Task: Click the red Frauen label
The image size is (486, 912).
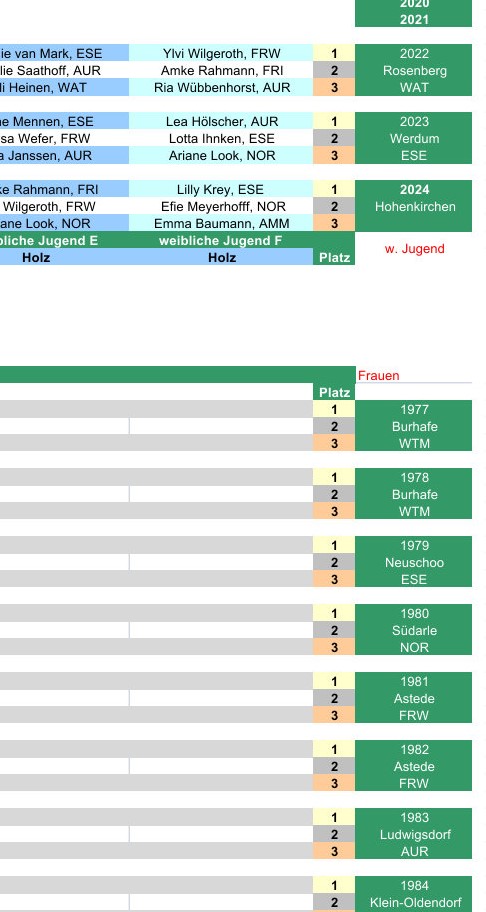Action: (x=378, y=376)
